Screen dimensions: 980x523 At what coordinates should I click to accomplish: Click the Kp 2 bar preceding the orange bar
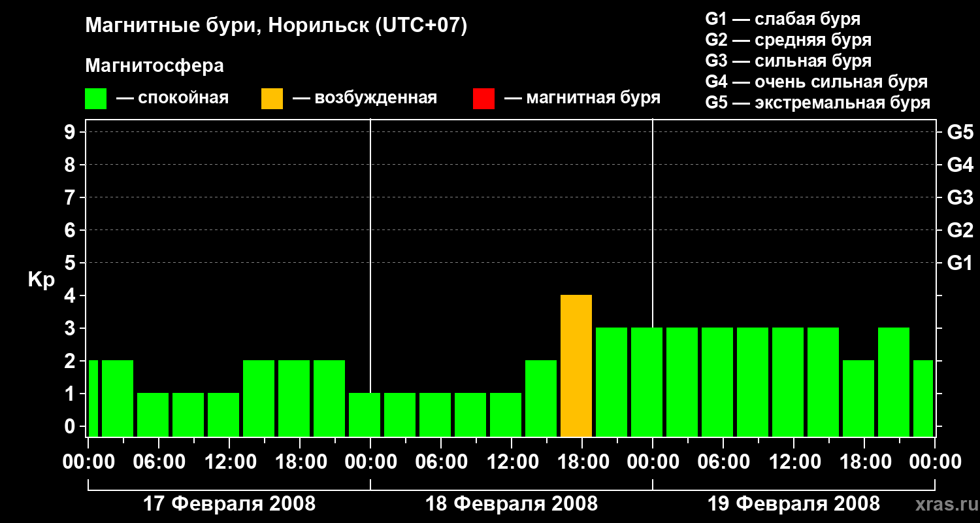point(541,398)
